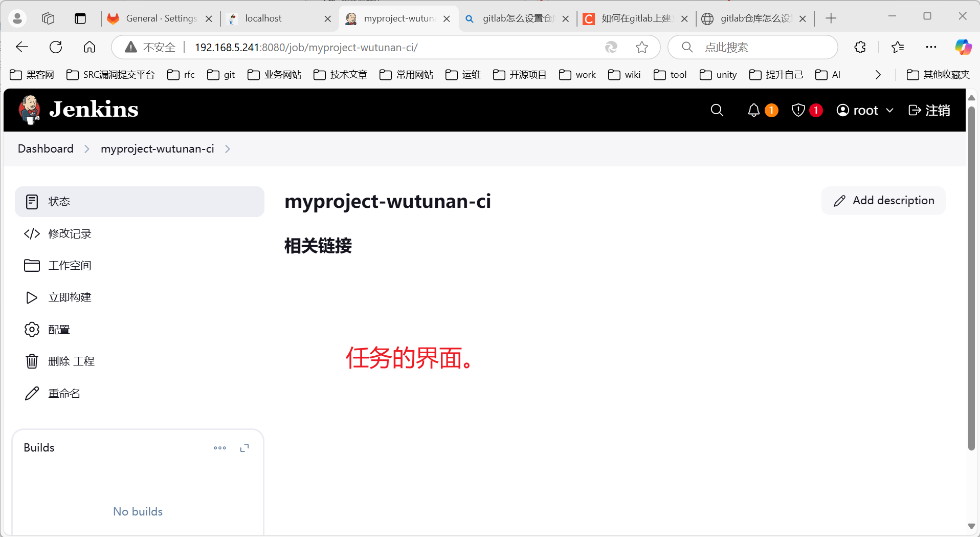Viewport: 980px width, 537px height.
Task: Open the Jenkins search icon
Action: [717, 110]
